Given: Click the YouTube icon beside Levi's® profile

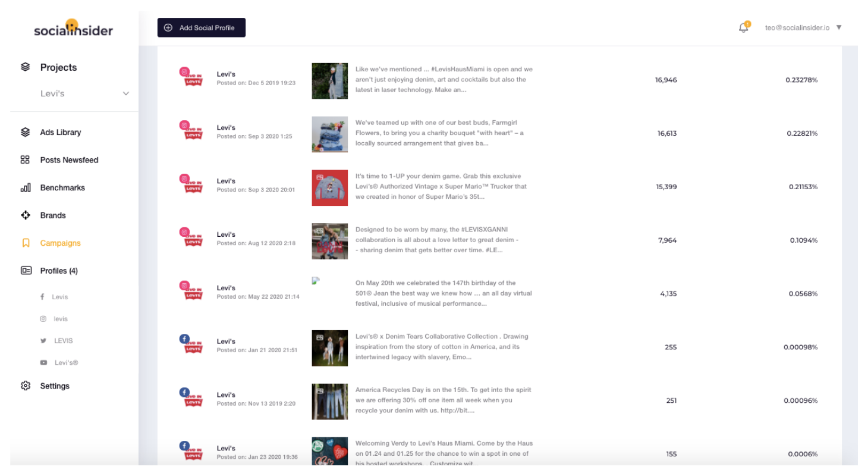Looking at the screenshot, I should [43, 362].
